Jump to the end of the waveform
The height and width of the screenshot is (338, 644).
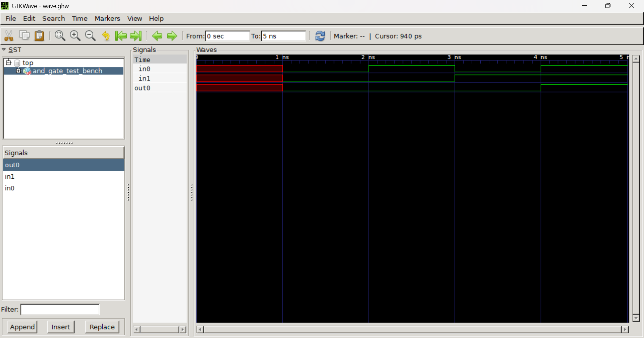tap(136, 36)
